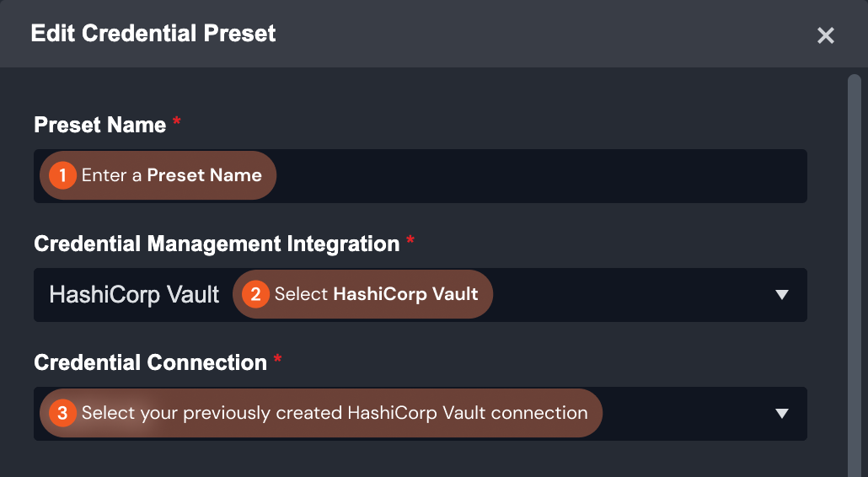Click the Credential Management Integration label

217,244
